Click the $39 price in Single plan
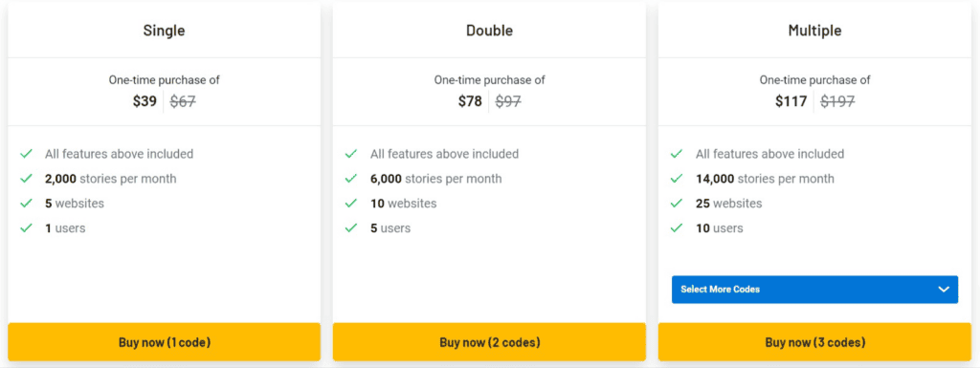The height and width of the screenshot is (368, 980). click(145, 101)
